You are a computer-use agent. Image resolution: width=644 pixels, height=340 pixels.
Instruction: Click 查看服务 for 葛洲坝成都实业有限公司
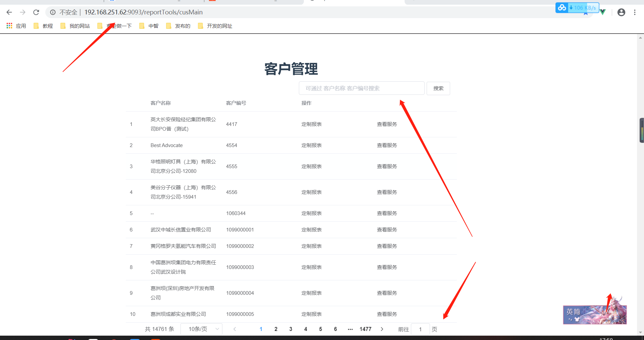[387, 314]
